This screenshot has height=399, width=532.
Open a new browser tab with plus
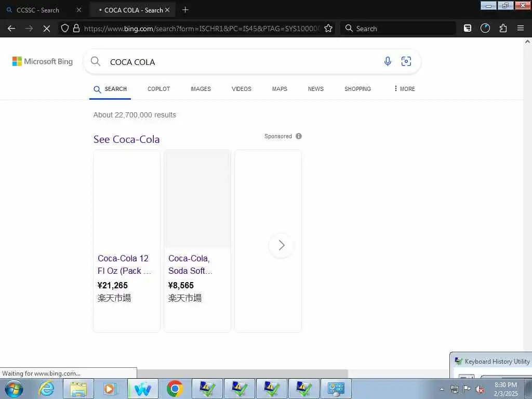tap(185, 10)
